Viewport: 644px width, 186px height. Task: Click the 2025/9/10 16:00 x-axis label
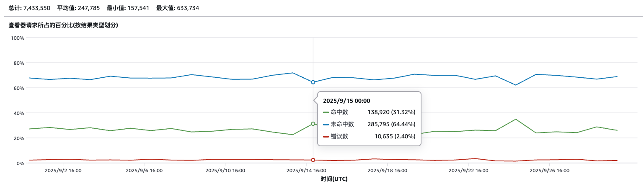click(x=225, y=171)
